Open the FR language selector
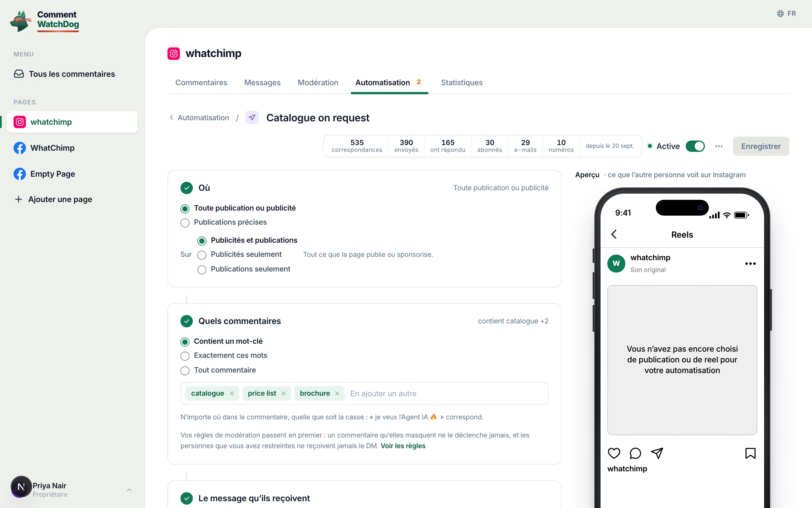 click(787, 14)
